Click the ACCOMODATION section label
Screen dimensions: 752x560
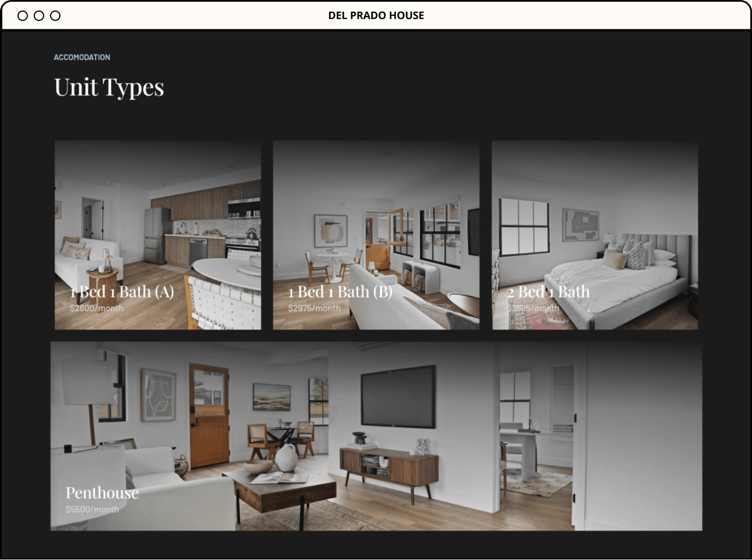[x=82, y=58]
